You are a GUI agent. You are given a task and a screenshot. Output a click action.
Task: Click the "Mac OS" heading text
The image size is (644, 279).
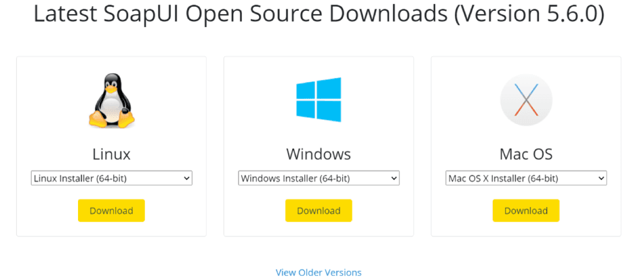click(x=526, y=154)
